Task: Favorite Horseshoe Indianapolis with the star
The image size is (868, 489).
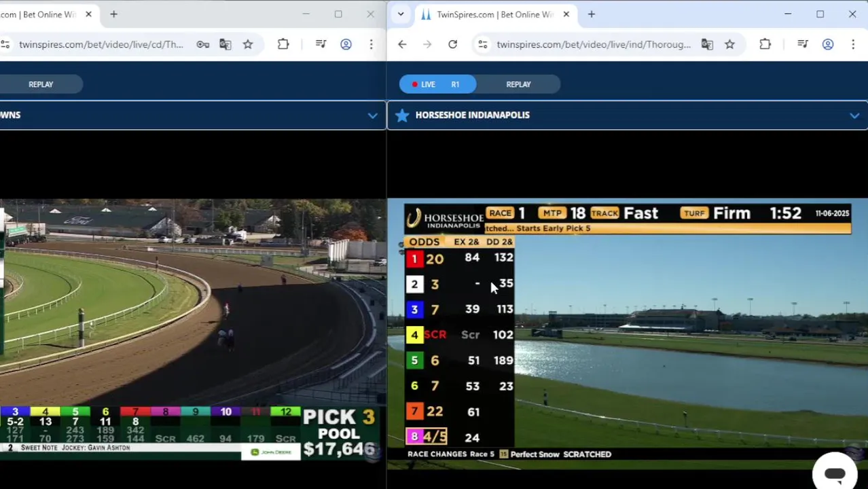Action: click(x=402, y=115)
